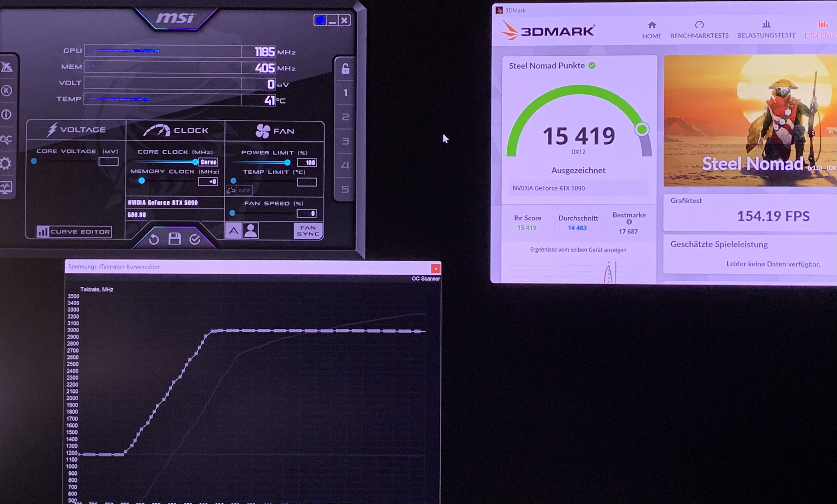Screen dimensions: 837x504
Task: Select Afterburner profile slot 1
Action: (x=345, y=93)
